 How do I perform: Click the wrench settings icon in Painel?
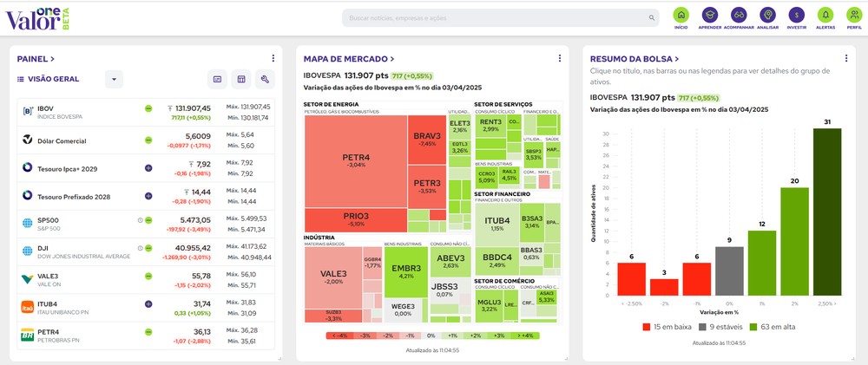265,79
